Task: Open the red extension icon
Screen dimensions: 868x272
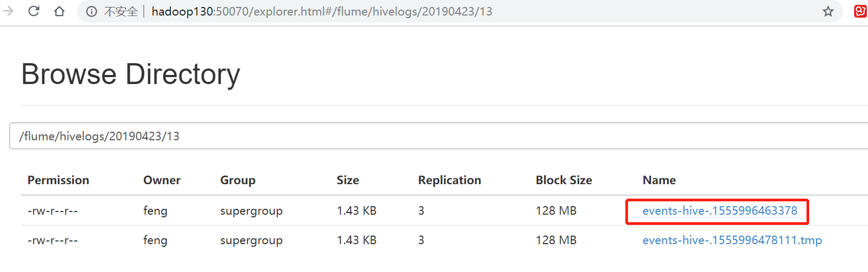Action: (x=860, y=11)
